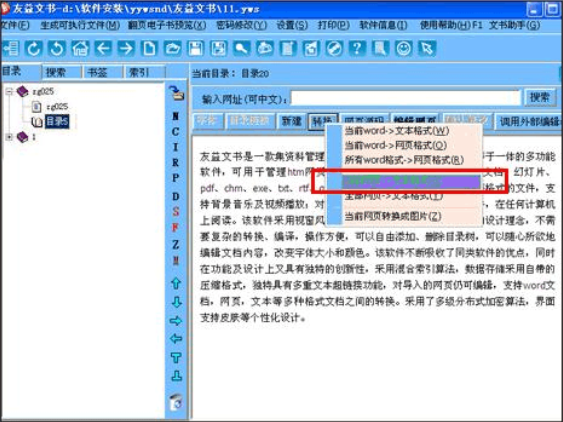563x422 pixels.
Task: Choose the purple highlighted popup menu entry
Action: [411, 182]
